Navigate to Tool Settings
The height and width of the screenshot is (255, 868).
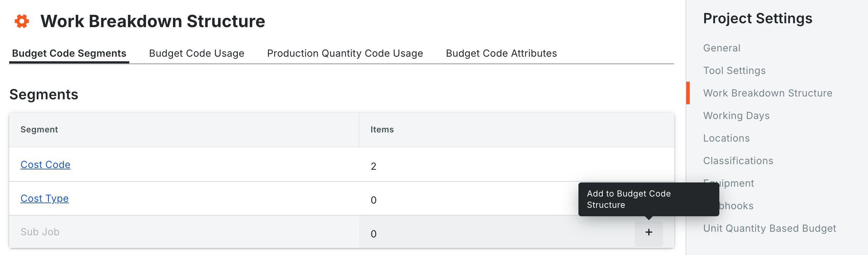[x=734, y=70]
